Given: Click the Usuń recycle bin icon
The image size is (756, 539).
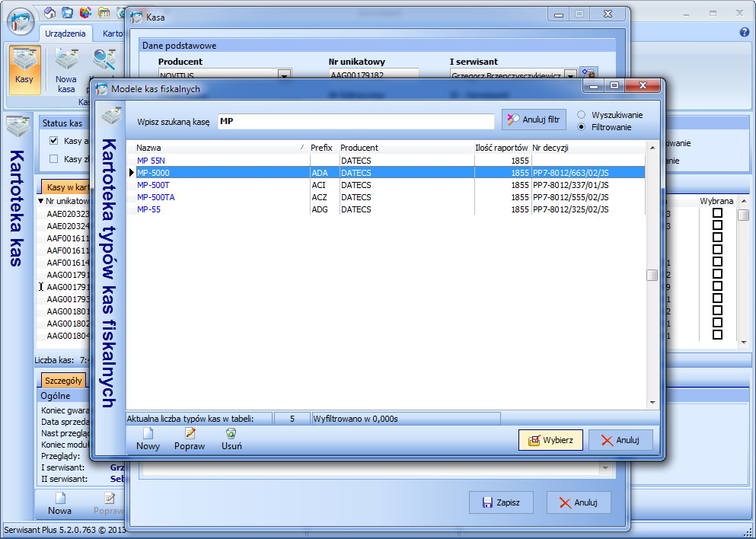Looking at the screenshot, I should coord(231,433).
